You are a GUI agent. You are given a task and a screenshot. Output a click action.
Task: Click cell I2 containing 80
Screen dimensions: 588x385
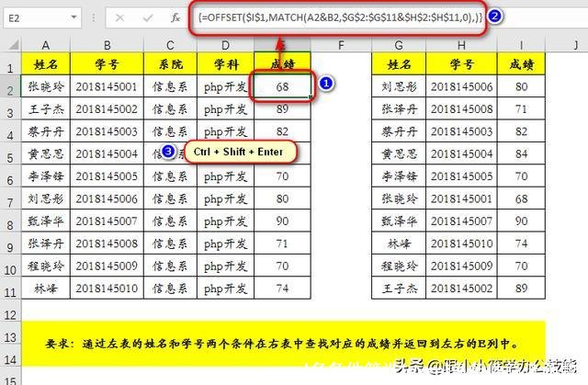[x=521, y=86]
